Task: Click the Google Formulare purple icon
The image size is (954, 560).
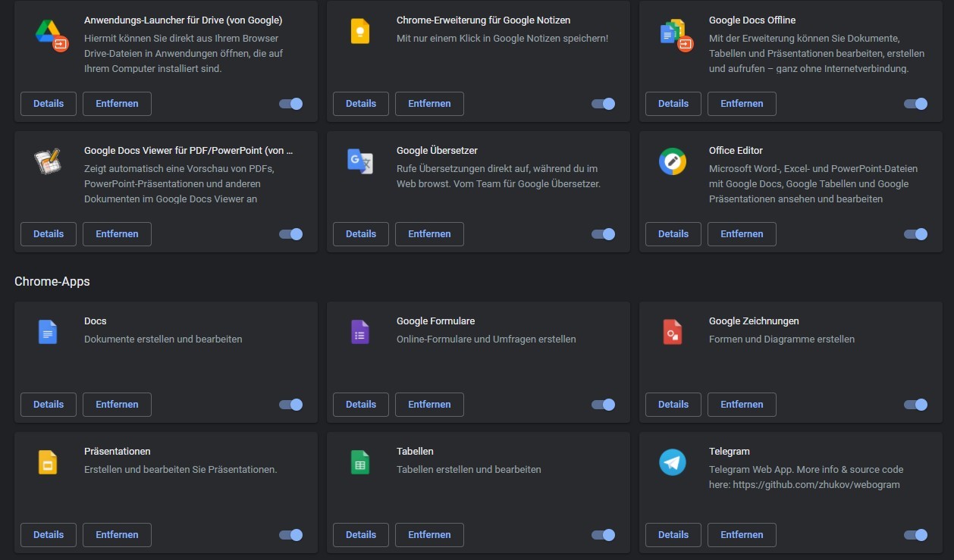Action: pos(359,332)
